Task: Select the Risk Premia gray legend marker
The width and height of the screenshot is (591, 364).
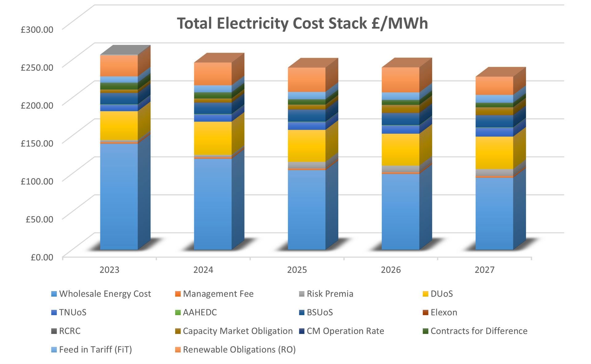Action: (302, 294)
